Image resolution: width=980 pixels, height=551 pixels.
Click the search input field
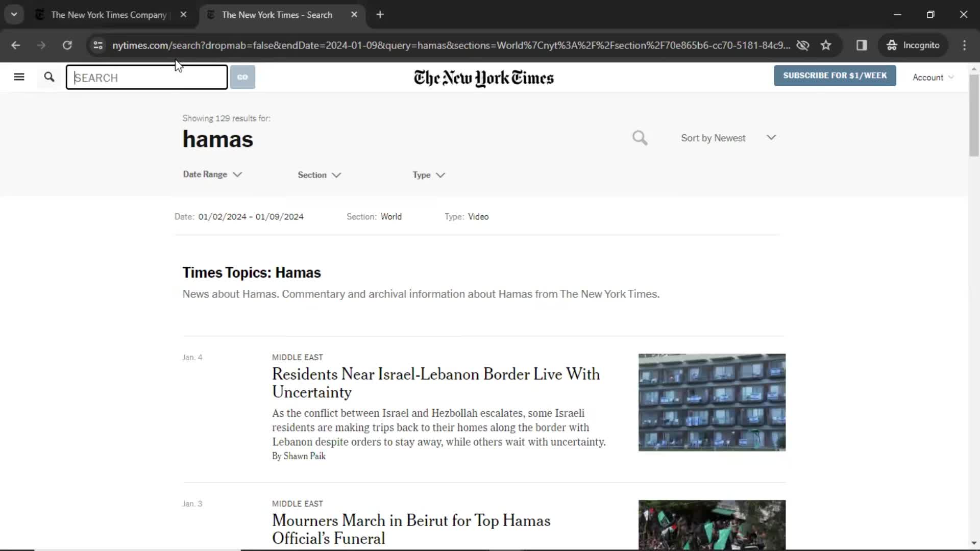coord(146,77)
